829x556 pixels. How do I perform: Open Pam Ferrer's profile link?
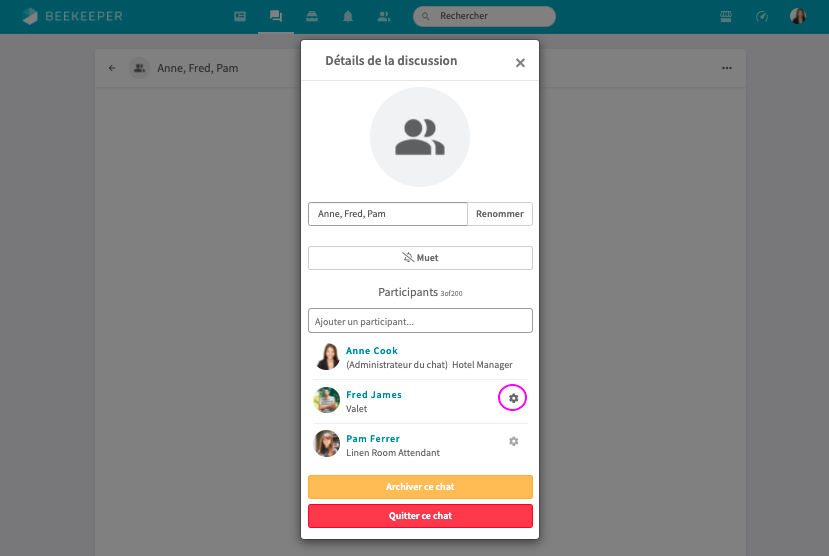[373, 439]
